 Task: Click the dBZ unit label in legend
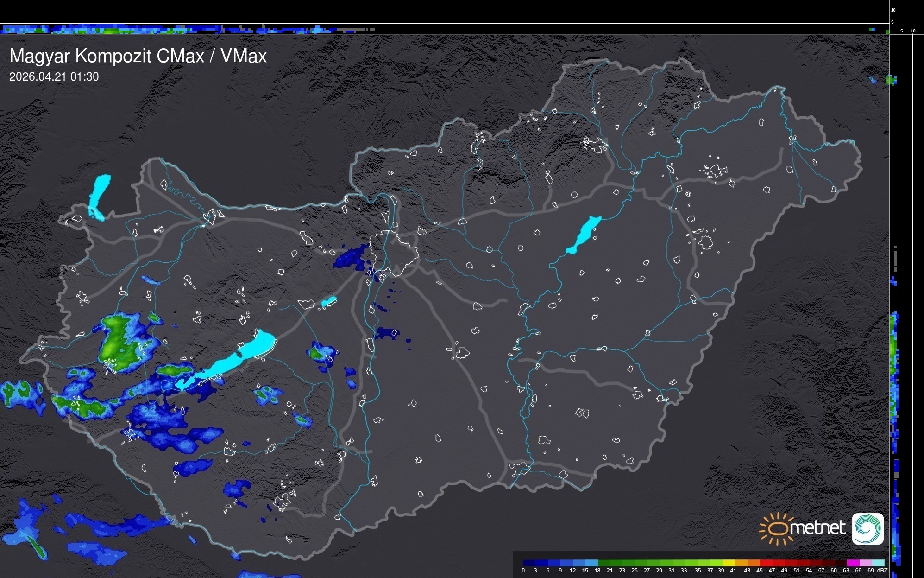882,571
